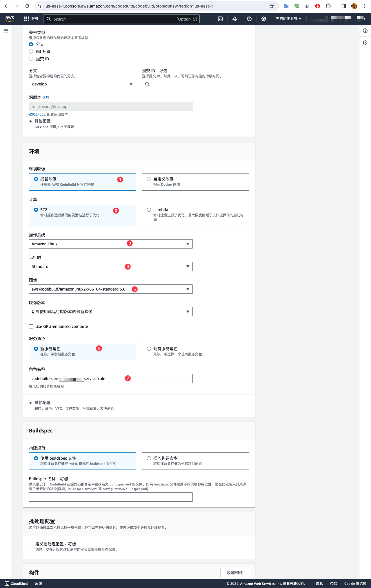Click the red Opera-style extension icon
Screen dimensions: 371x588
click(318, 6)
